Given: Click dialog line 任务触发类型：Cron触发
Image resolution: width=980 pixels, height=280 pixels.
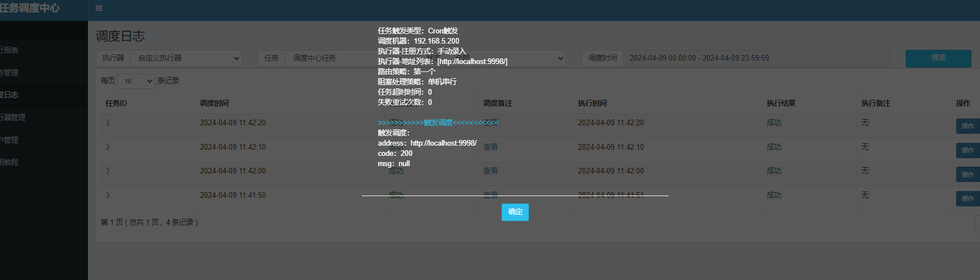Looking at the screenshot, I should (418, 31).
